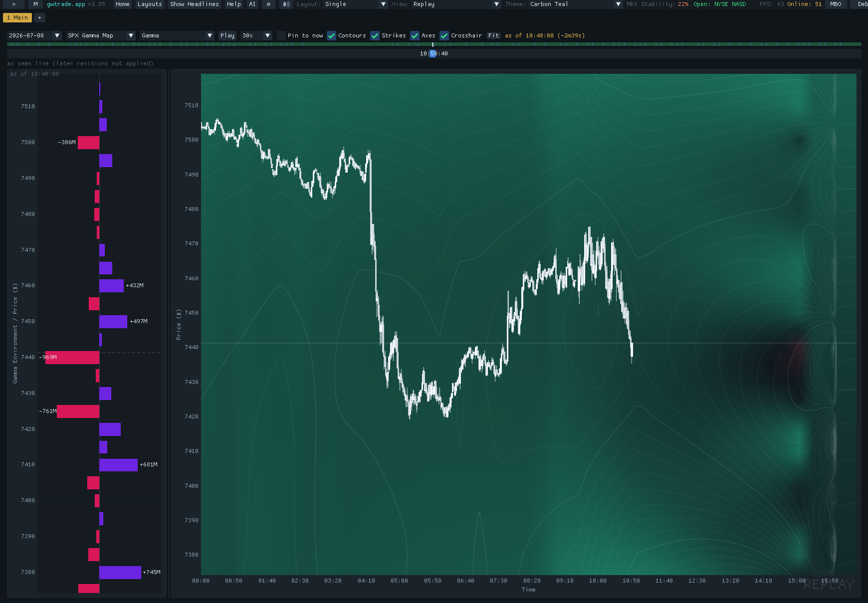Viewport: 868px width, 603px height.
Task: Click the Play button
Action: click(x=227, y=35)
